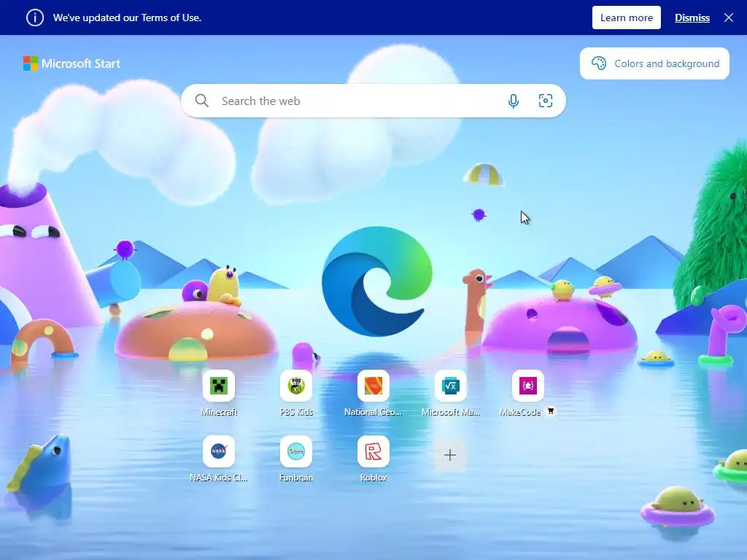The image size is (747, 560).
Task: Click the info icon in Terms banner
Action: [x=35, y=17]
